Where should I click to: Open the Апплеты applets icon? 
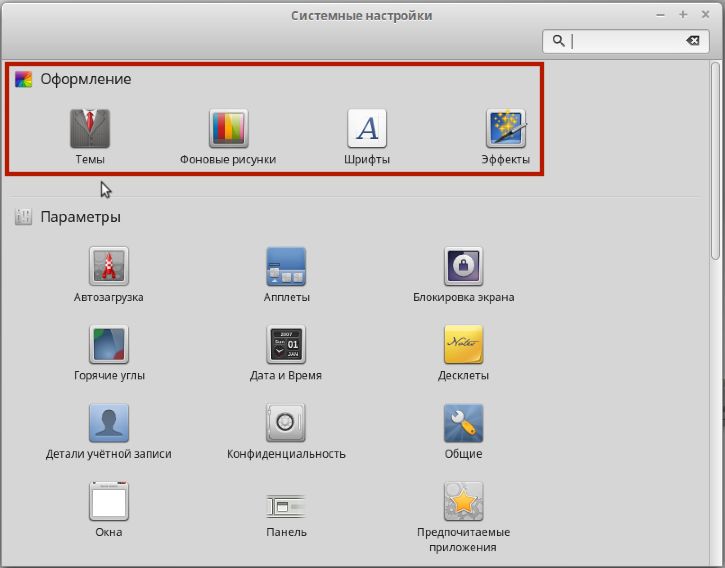[x=286, y=266]
